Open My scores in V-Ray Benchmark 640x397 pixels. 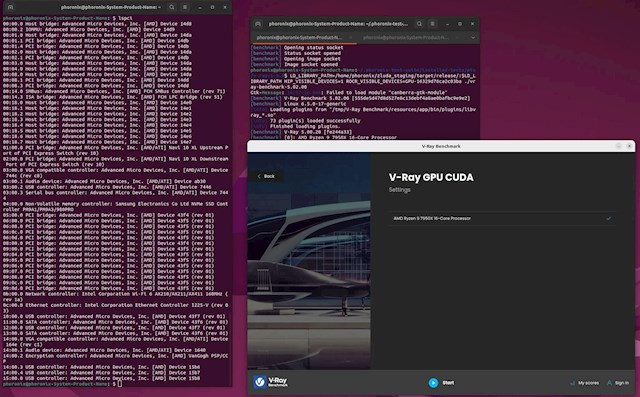(584, 383)
